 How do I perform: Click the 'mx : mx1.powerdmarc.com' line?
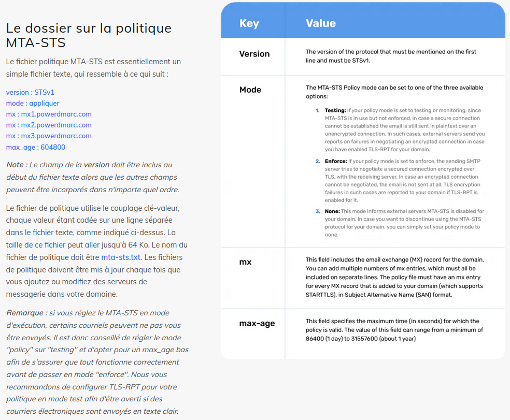point(49,114)
